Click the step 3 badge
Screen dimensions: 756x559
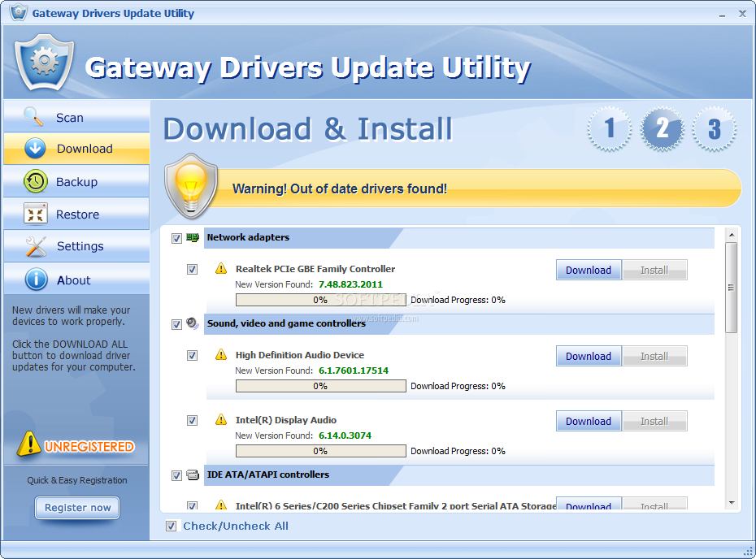point(714,128)
